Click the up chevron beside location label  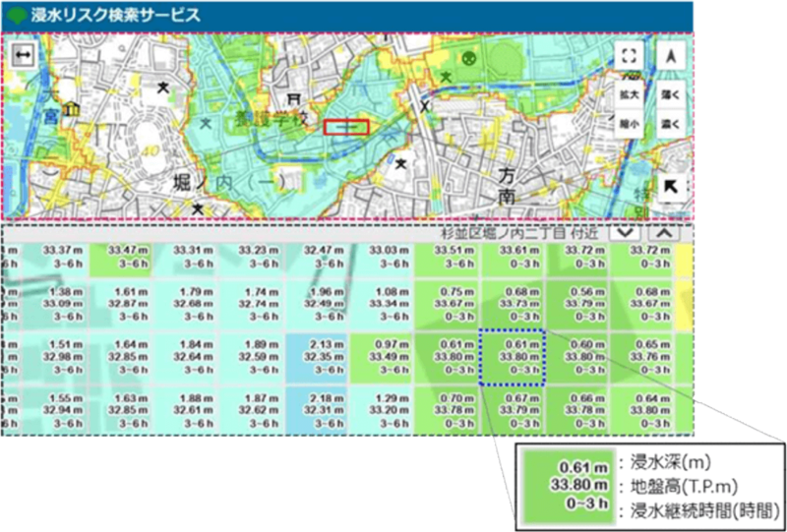point(664,232)
